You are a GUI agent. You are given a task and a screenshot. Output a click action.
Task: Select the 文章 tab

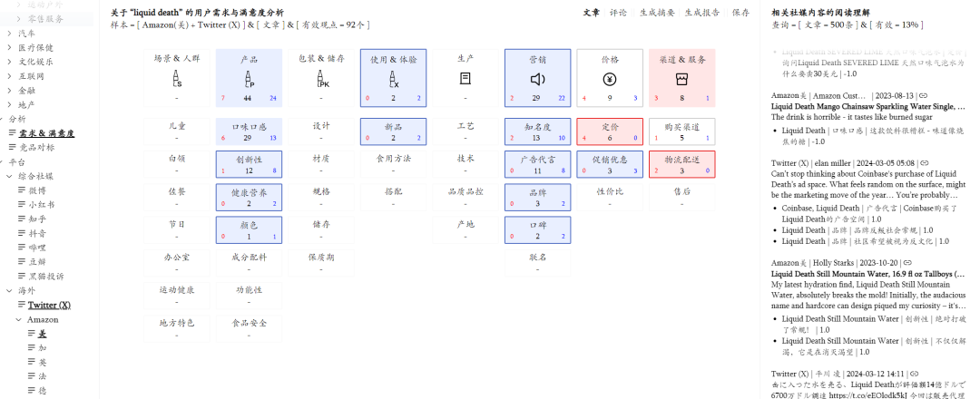pyautogui.click(x=591, y=14)
